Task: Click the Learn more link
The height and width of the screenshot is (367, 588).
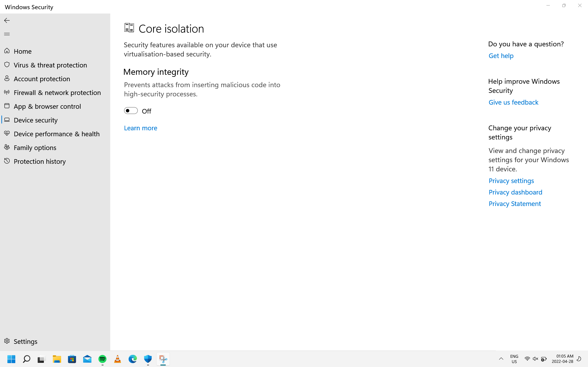Action: (140, 128)
